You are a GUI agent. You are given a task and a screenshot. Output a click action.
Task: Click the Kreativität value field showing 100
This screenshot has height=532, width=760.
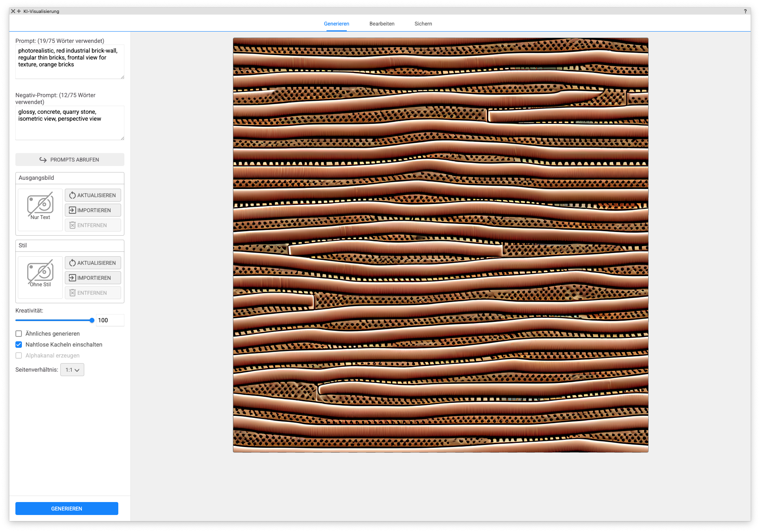[110, 320]
